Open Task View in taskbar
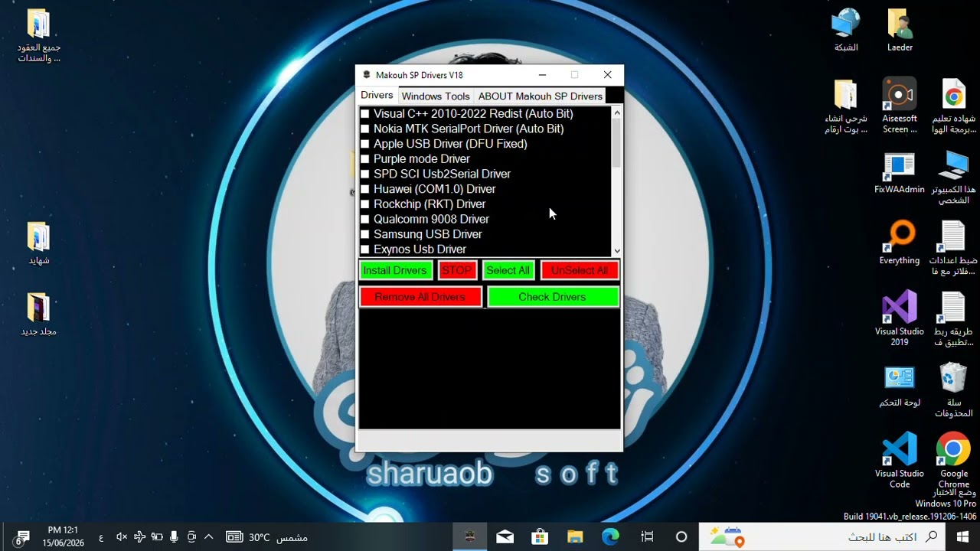 (647, 536)
